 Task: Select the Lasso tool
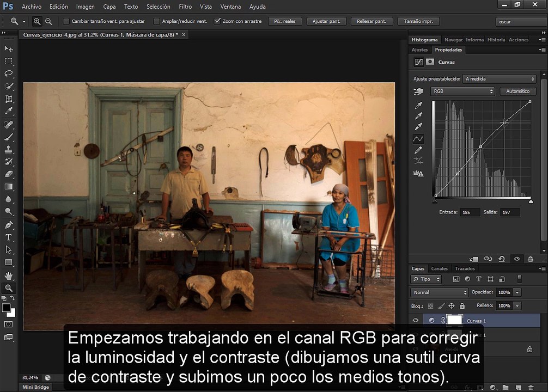[8, 73]
